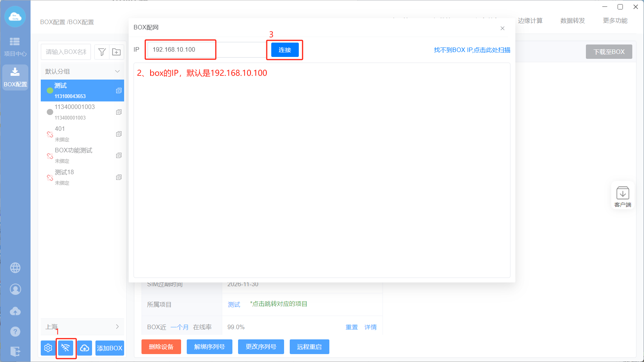This screenshot has height=362, width=644.
Task: Click the 客户端 download icon
Action: 622,196
